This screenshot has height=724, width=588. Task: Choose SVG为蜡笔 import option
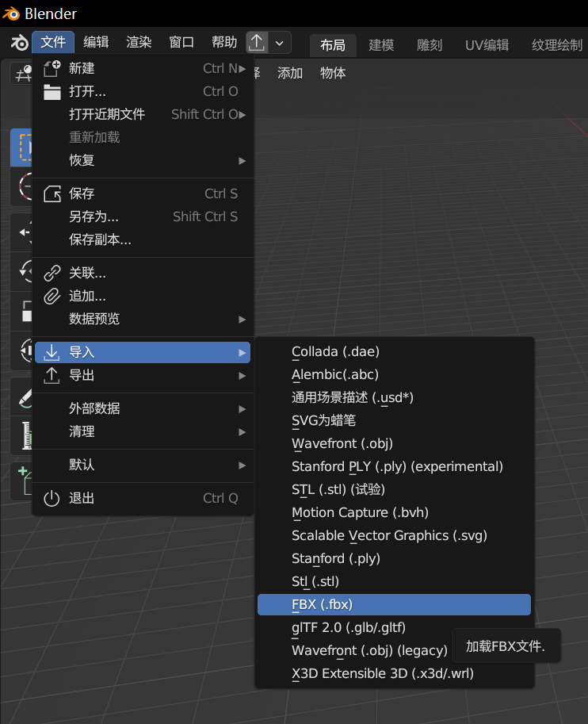click(x=394, y=420)
